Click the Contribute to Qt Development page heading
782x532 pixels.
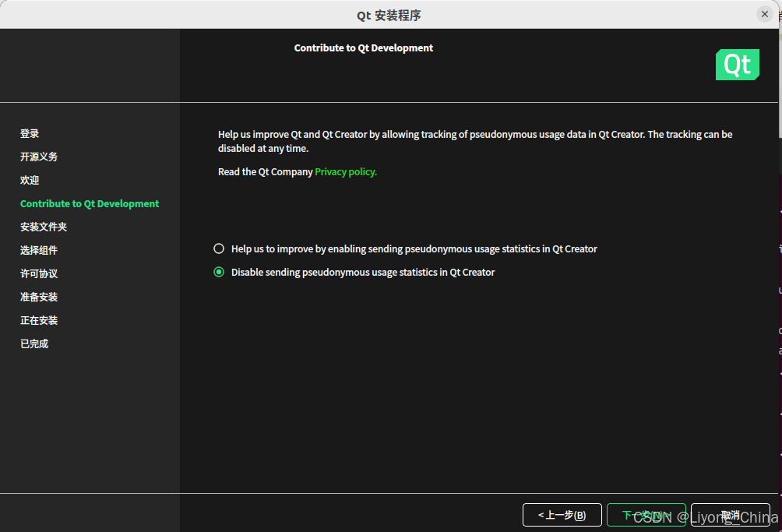click(364, 48)
